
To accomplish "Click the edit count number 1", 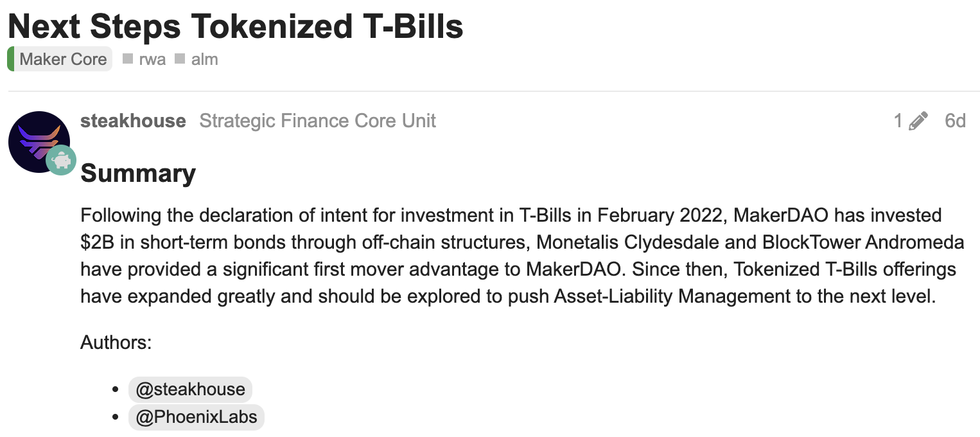I will point(898,121).
